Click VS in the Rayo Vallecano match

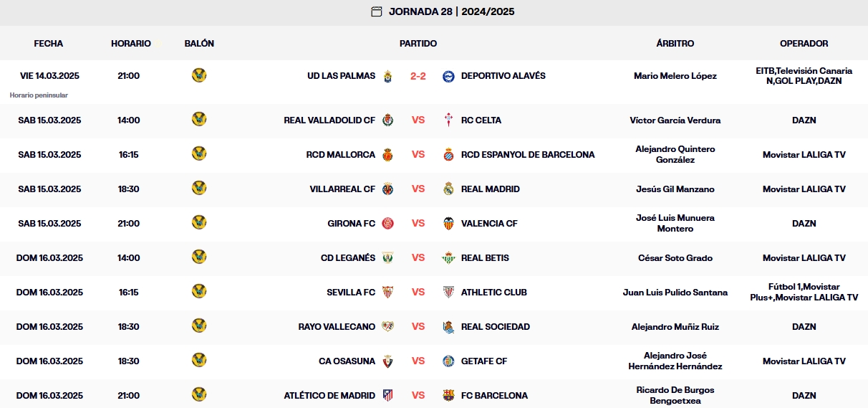pos(418,327)
